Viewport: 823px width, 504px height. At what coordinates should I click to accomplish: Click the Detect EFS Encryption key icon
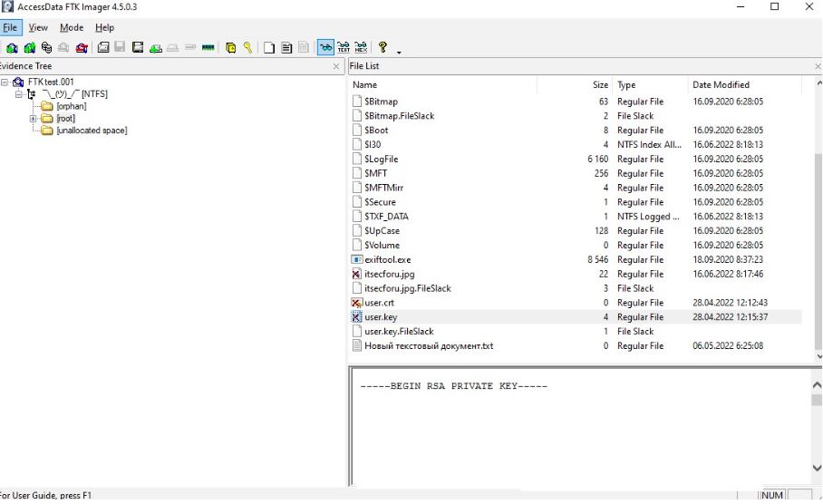(247, 48)
